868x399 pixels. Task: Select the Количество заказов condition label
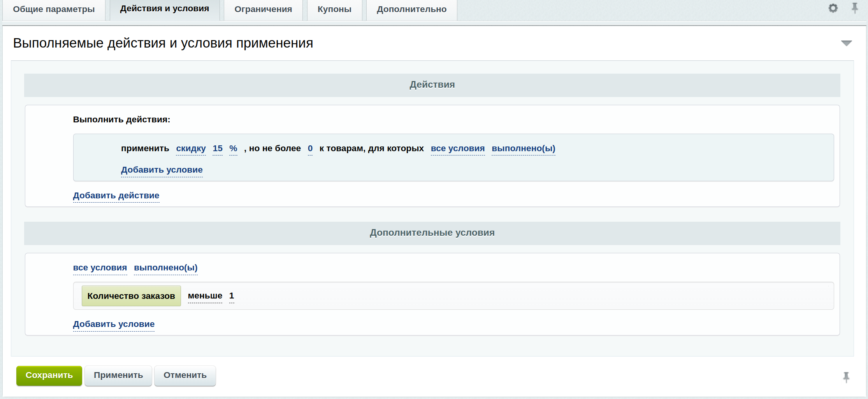coord(131,296)
